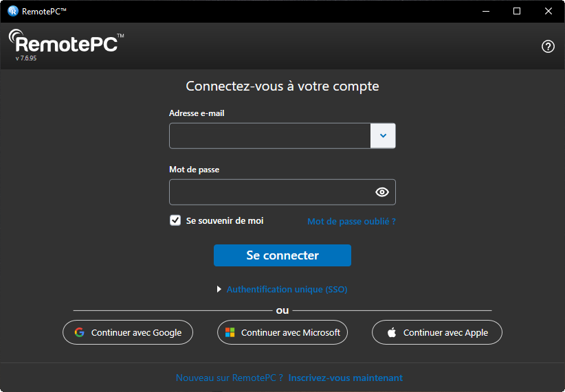Viewport: 565px width, 392px height.
Task: Click the Se connecter button
Action: (x=282, y=255)
